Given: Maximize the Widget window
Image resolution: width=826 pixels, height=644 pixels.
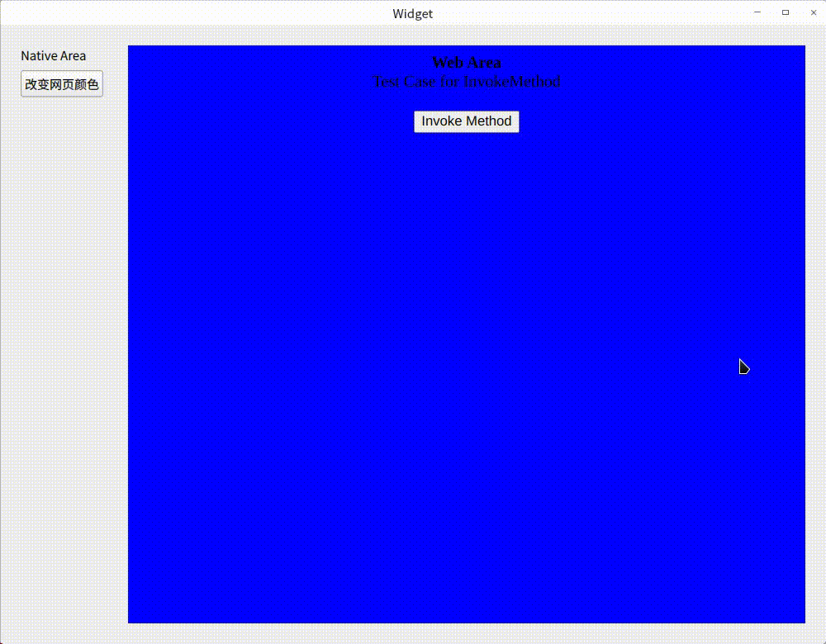Looking at the screenshot, I should tap(786, 12).
